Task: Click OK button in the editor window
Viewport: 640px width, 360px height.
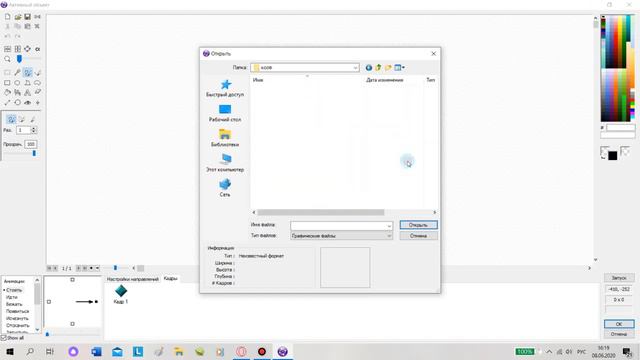Action: pos(619,324)
